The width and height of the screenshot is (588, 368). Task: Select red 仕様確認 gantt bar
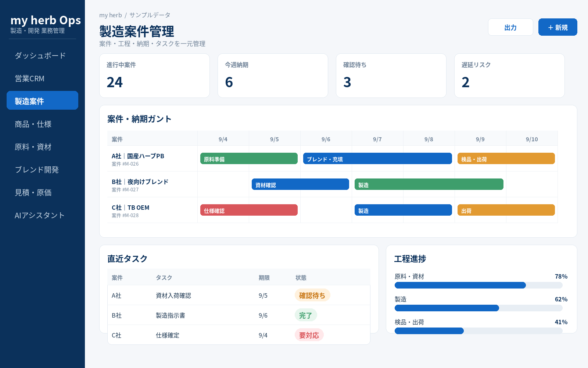coord(249,210)
